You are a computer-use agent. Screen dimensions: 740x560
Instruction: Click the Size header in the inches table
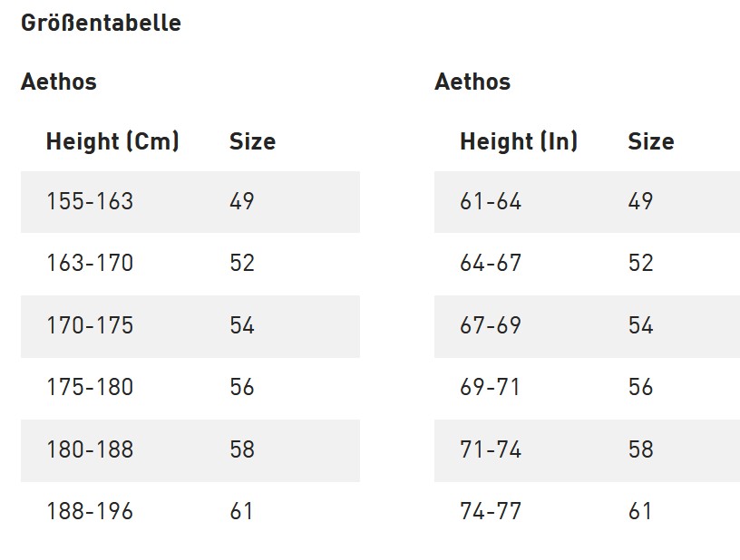pos(650,141)
